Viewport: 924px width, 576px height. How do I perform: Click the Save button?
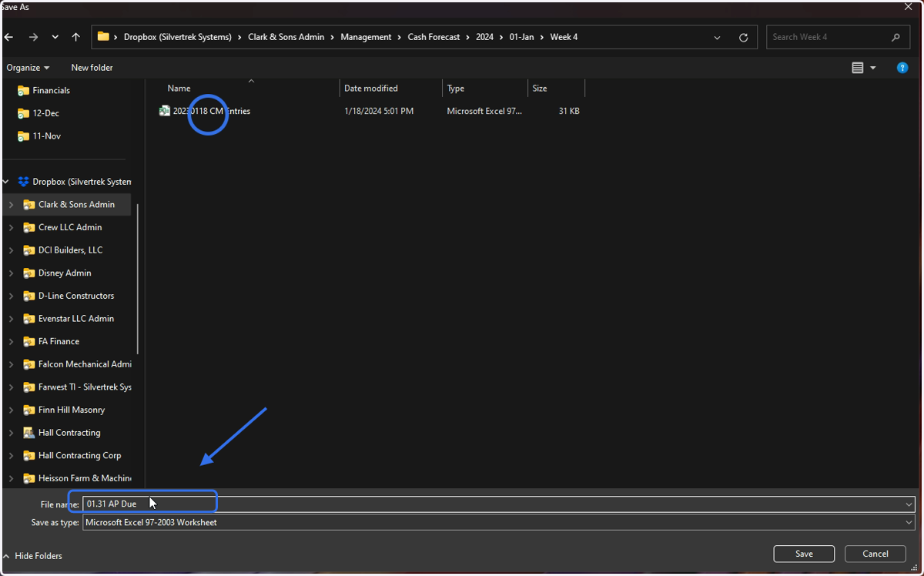click(804, 554)
